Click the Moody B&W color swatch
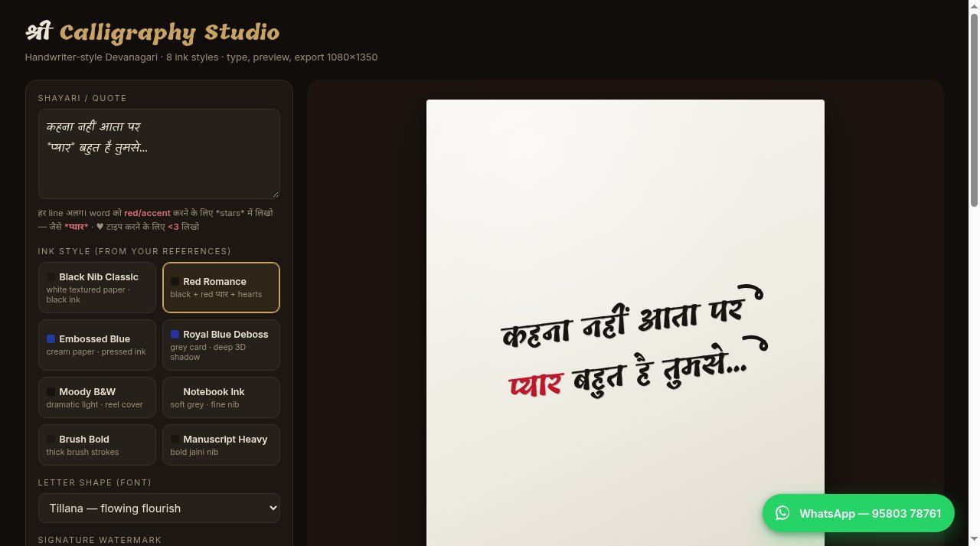The width and height of the screenshot is (980, 546). 51,391
